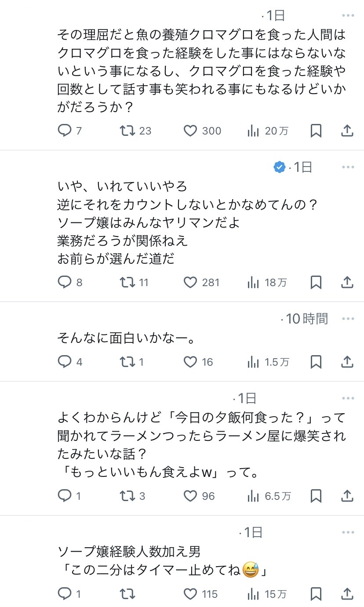Like the タイマー tweet with 115 likes
Image resolution: width=364 pixels, height=607 pixels.
(x=190, y=594)
